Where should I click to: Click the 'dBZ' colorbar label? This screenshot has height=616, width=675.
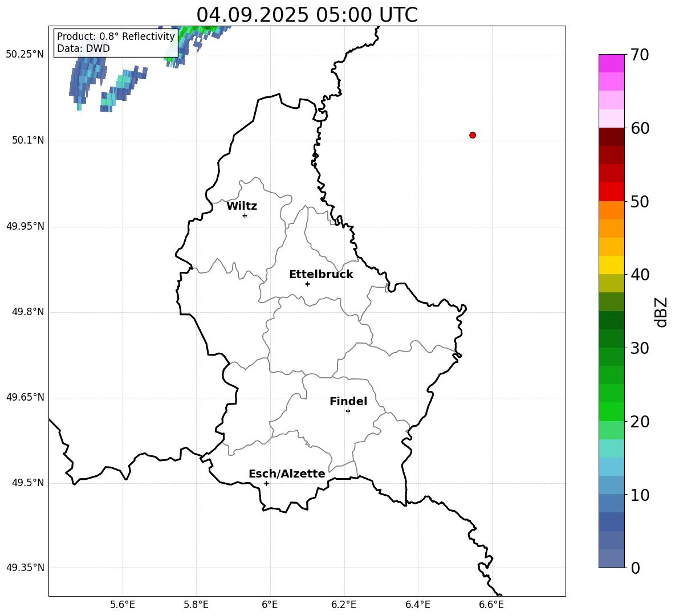[660, 312]
